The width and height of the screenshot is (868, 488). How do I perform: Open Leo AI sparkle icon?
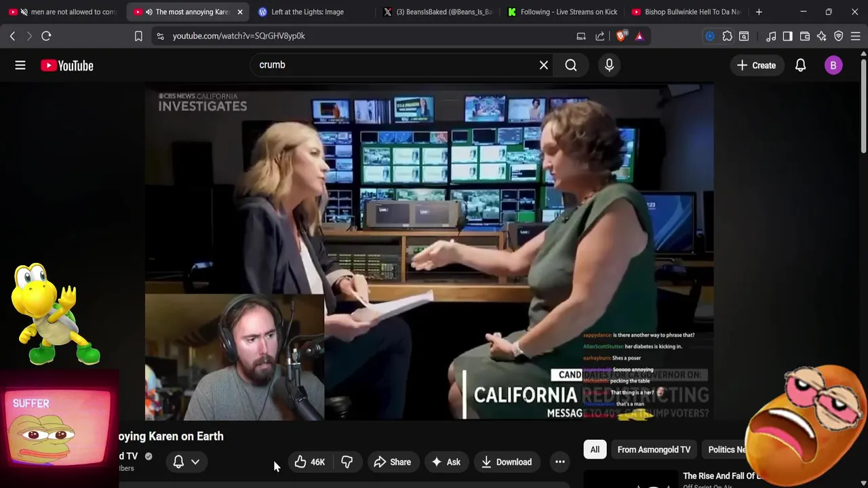point(822,36)
